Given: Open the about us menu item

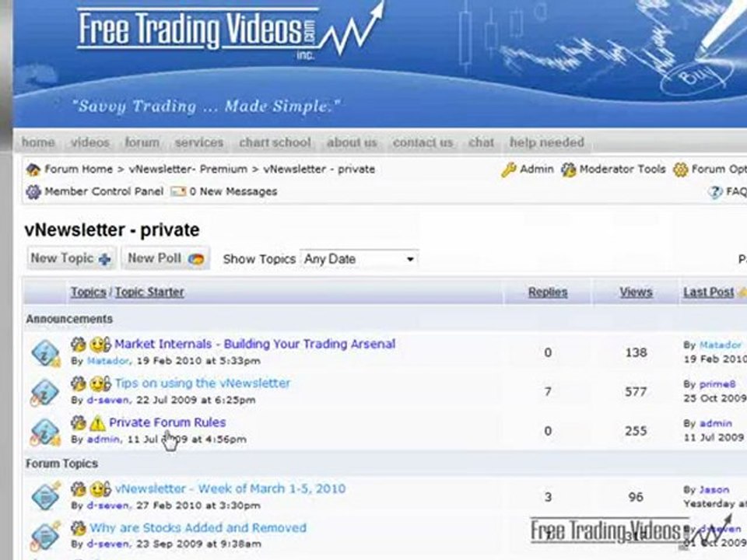Looking at the screenshot, I should (352, 142).
